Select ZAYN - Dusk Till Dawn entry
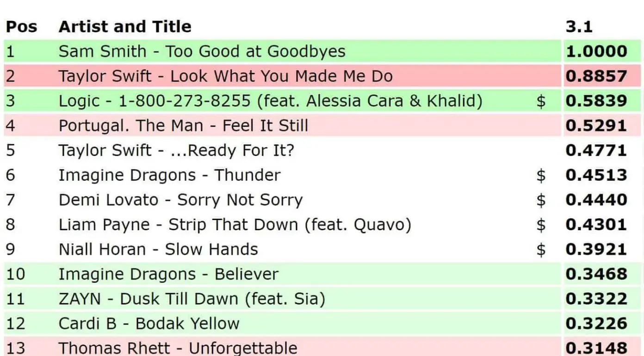The image size is (644, 356). (192, 299)
